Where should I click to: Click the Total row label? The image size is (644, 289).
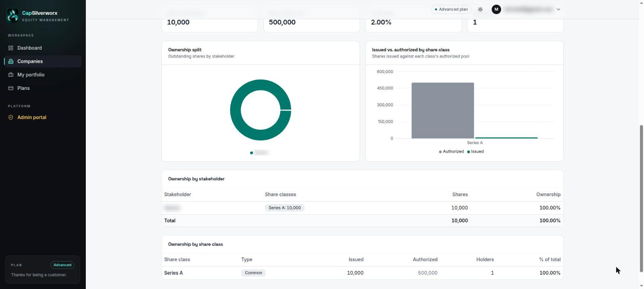point(170,221)
